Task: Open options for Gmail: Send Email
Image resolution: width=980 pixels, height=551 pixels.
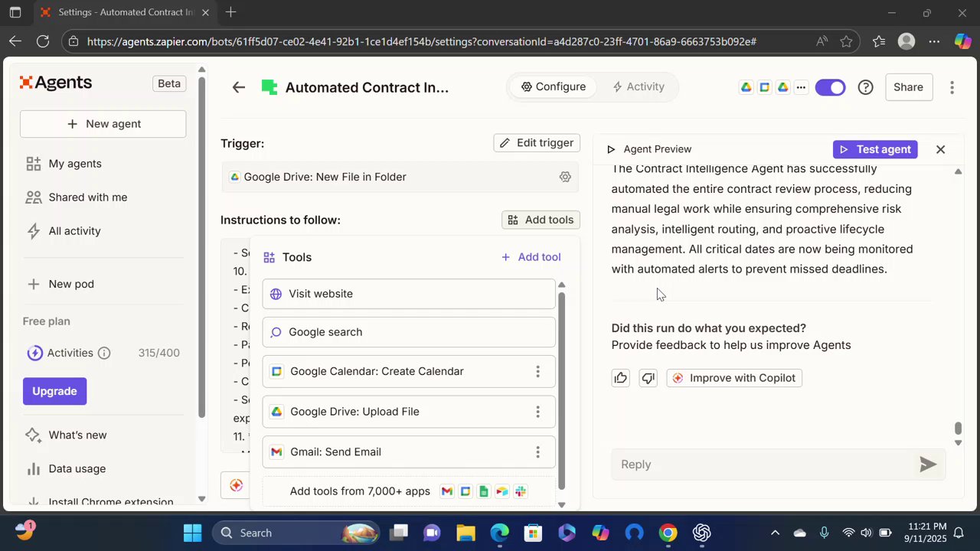Action: (537, 452)
